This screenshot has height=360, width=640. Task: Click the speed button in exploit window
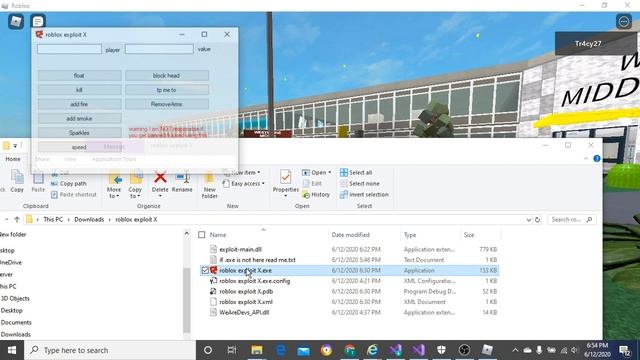80,147
